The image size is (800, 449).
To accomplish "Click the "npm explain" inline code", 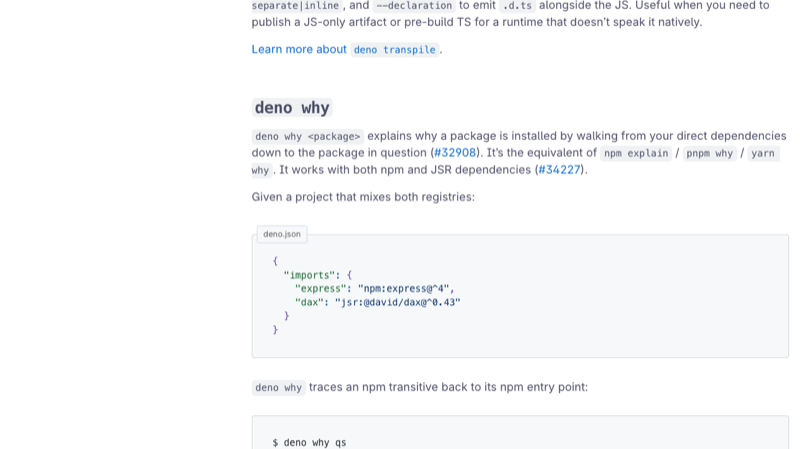I will pyautogui.click(x=636, y=154).
